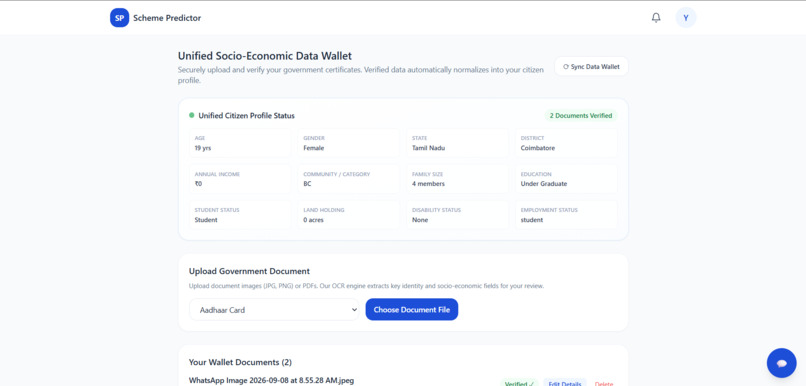
Task: Open the Y user avatar menu
Action: coord(686,17)
